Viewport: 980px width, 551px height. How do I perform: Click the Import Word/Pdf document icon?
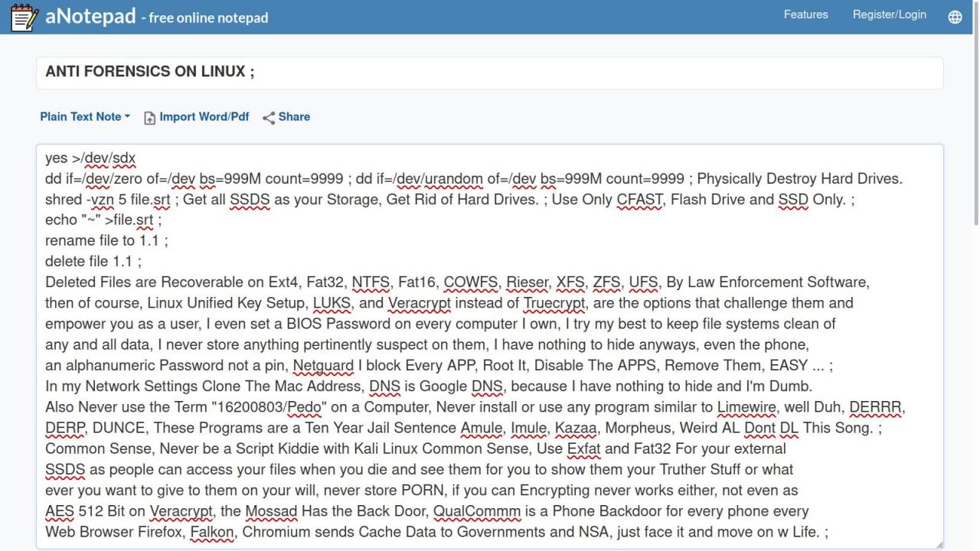click(150, 118)
